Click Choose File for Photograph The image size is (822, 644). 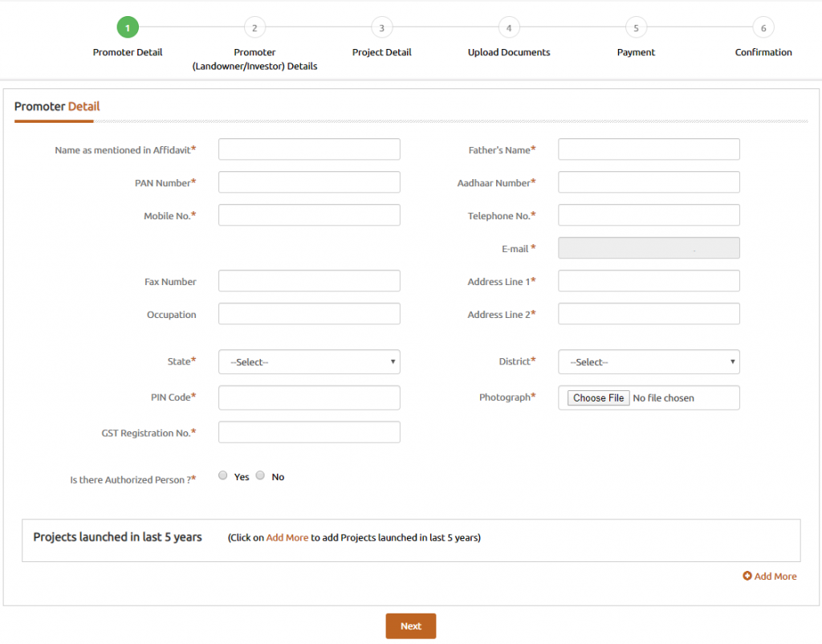click(598, 398)
